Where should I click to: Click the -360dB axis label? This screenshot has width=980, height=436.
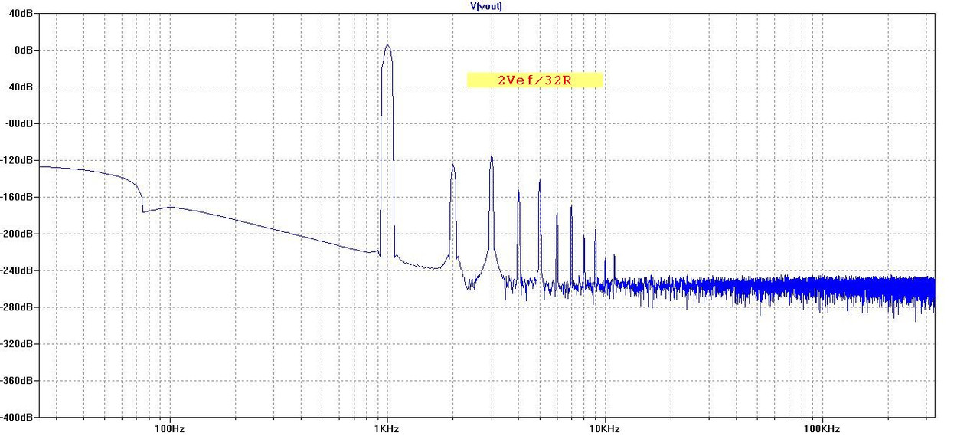point(17,381)
